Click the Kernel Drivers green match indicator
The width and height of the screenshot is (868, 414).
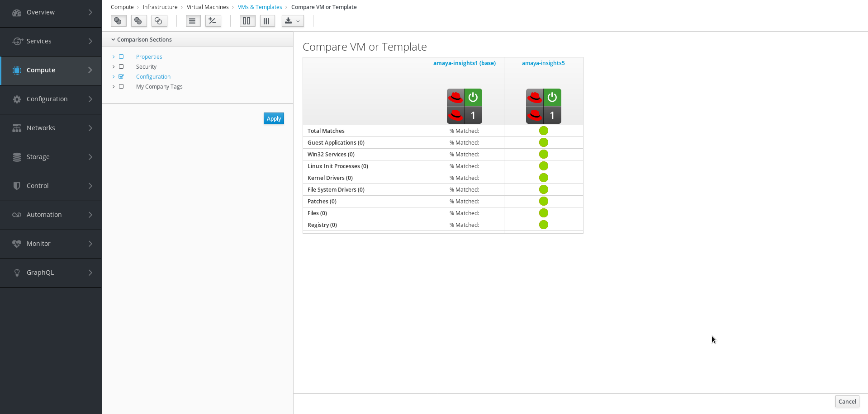(x=544, y=178)
